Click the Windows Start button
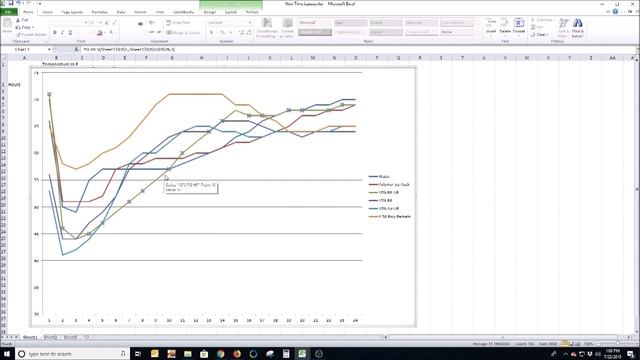Image resolution: width=640 pixels, height=360 pixels. 7,353
